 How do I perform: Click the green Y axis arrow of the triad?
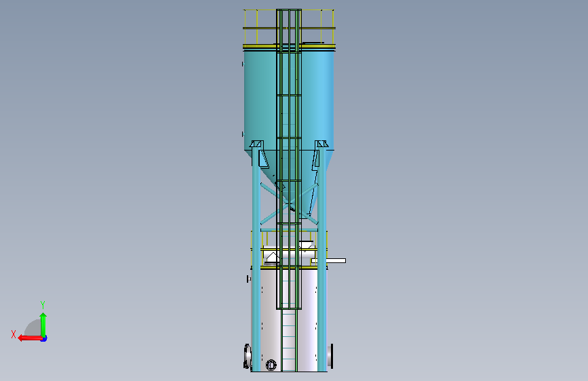coord(43,325)
